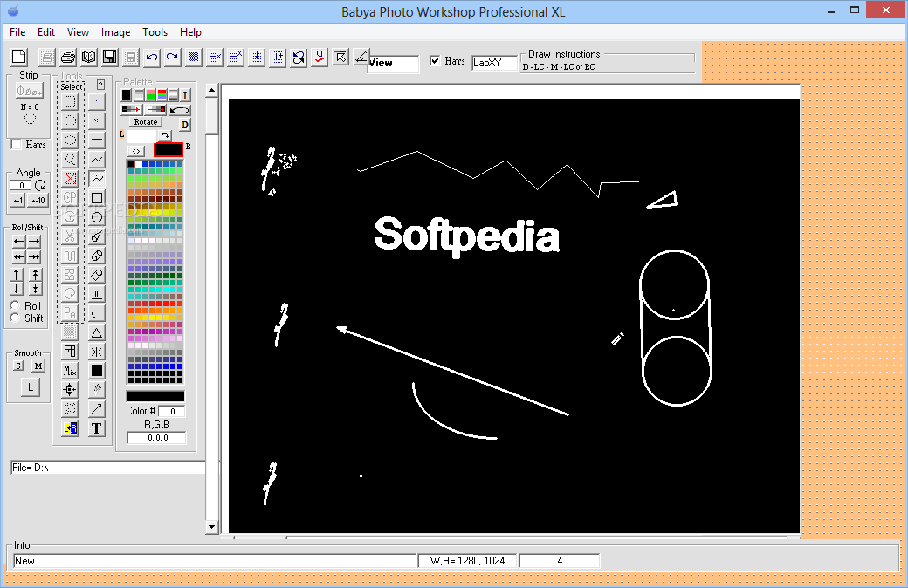The width and height of the screenshot is (908, 588).
Task: Click the black current color bar
Action: click(x=155, y=396)
